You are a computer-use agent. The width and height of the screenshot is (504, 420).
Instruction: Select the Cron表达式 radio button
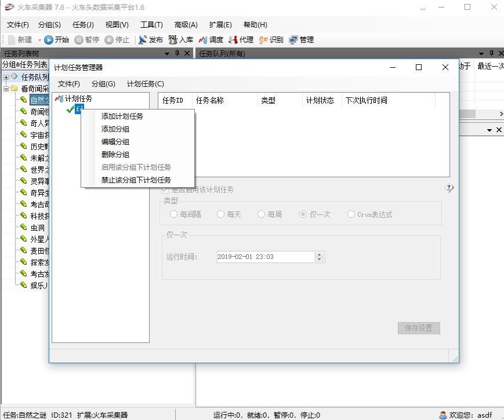click(x=351, y=214)
